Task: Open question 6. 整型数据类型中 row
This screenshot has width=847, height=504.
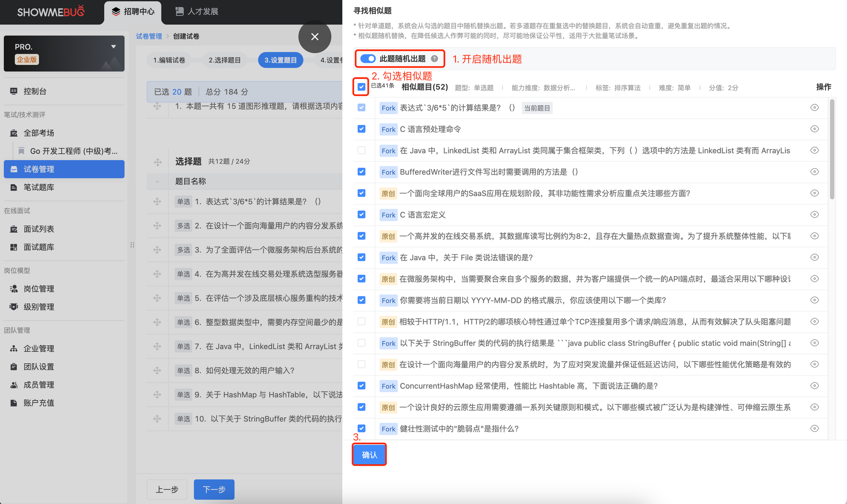Action: coord(268,322)
